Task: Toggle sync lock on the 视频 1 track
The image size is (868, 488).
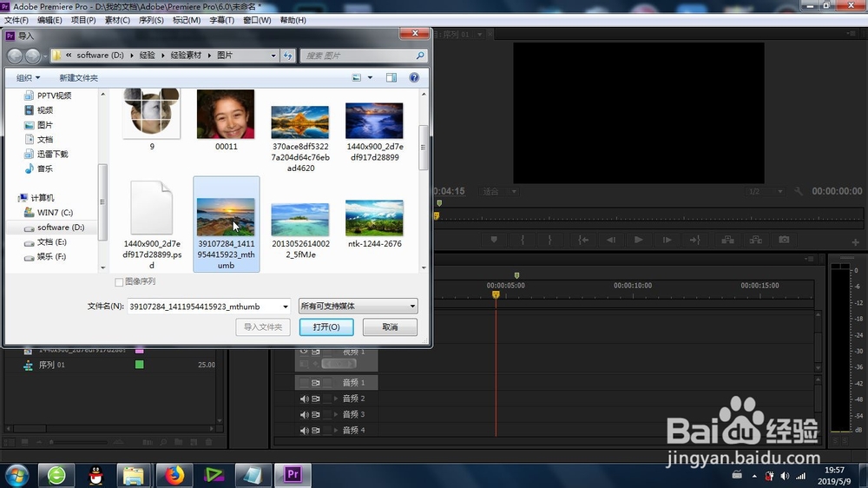Action: coord(316,352)
